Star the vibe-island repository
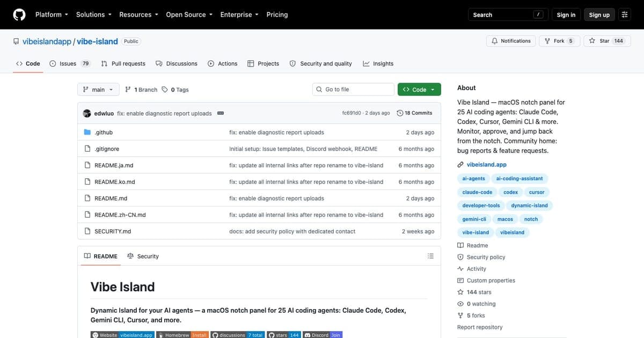 click(x=606, y=41)
